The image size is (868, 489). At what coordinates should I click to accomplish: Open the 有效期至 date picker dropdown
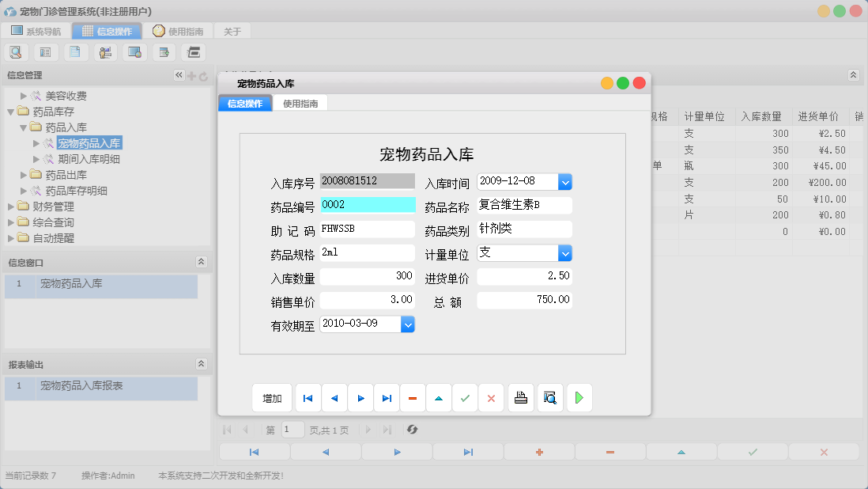pyautogui.click(x=406, y=324)
